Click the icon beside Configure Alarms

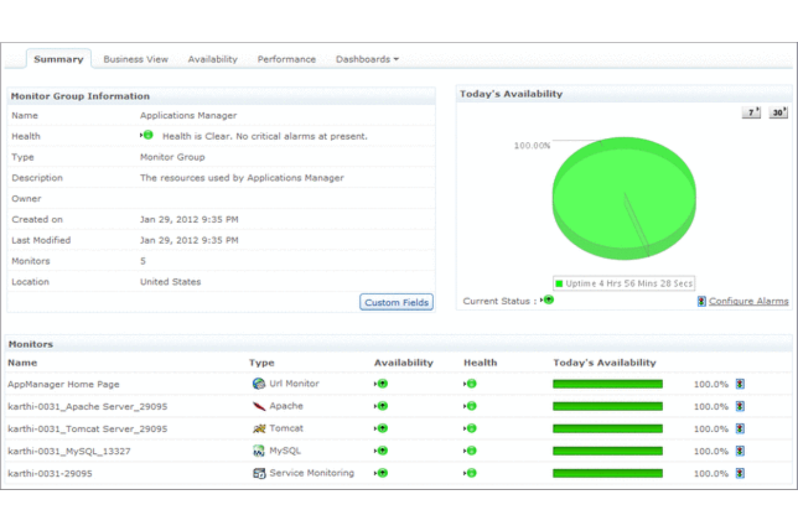(701, 301)
